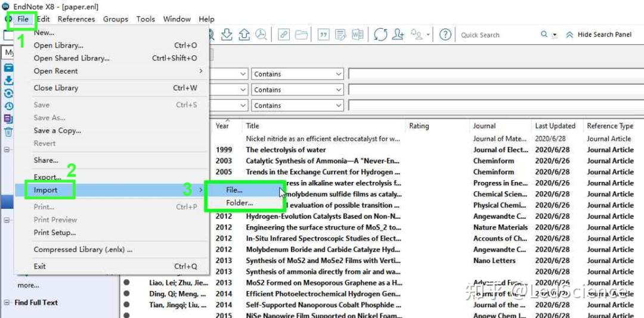This screenshot has height=318, width=644.
Task: Click the Insert Citation quote-marks toolbar icon
Action: click(x=324, y=35)
